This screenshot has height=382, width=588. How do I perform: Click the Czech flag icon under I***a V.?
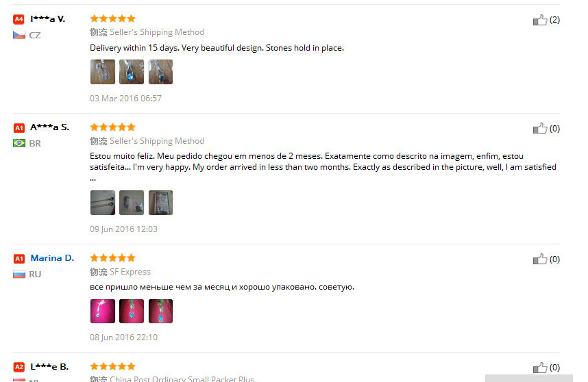[19, 35]
